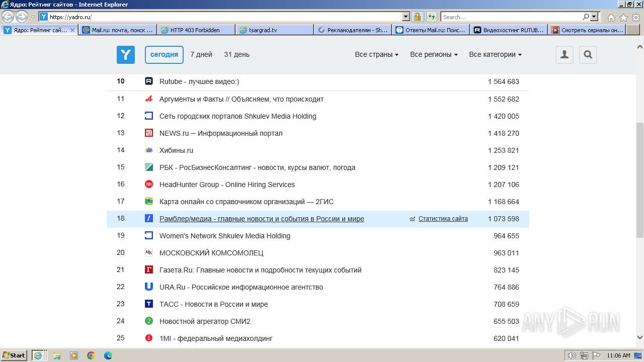Click the 1MI red favicon

[x=149, y=338]
